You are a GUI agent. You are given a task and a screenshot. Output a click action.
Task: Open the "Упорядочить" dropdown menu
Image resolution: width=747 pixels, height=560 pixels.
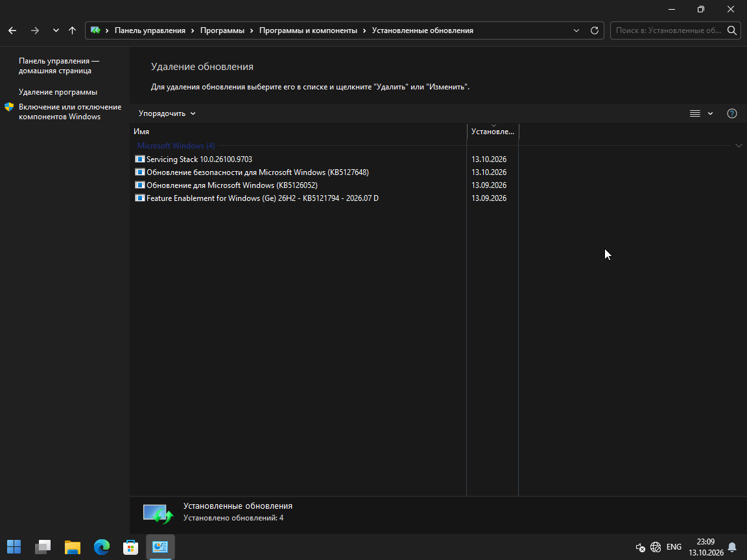167,113
